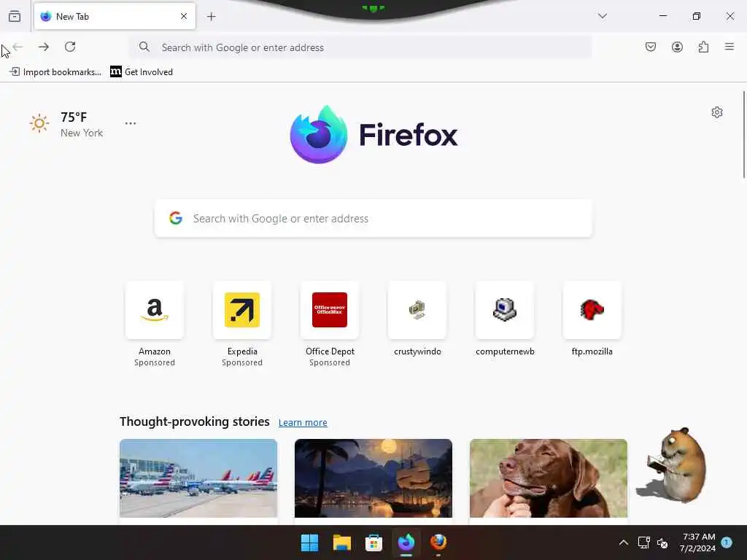This screenshot has width=747, height=560.
Task: Click the sunny weather icon
Action: 39,124
